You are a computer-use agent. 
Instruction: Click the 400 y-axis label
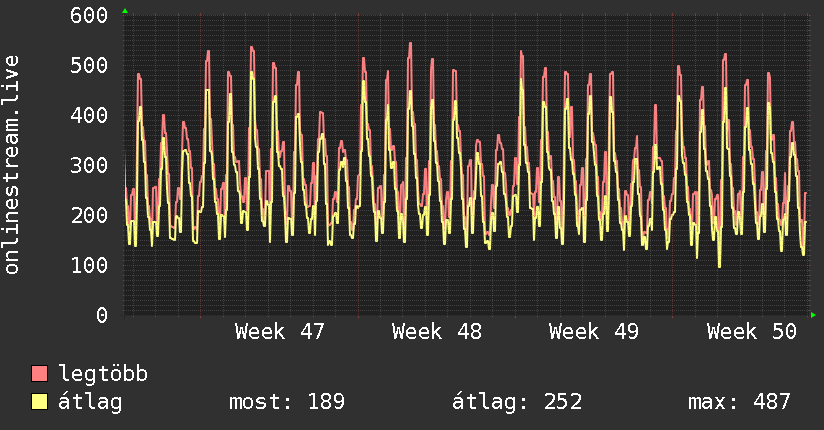click(89, 115)
